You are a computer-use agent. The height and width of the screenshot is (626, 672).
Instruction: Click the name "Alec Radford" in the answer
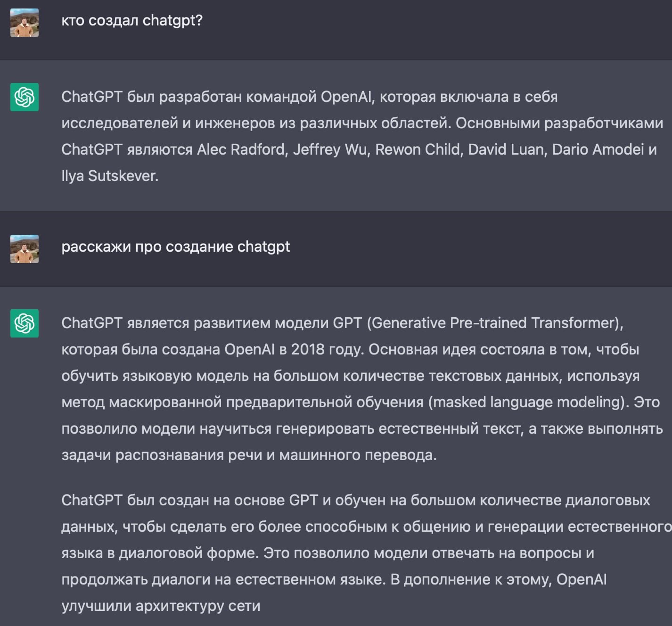coord(242,149)
